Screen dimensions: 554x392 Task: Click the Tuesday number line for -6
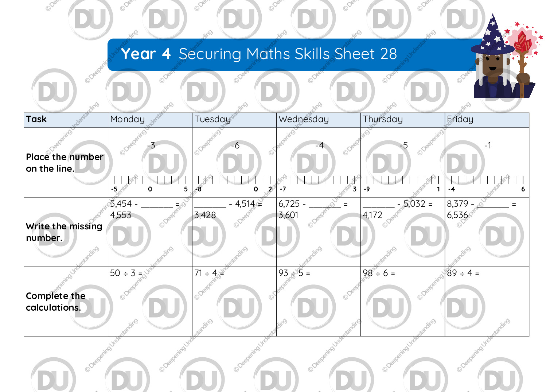click(x=234, y=180)
